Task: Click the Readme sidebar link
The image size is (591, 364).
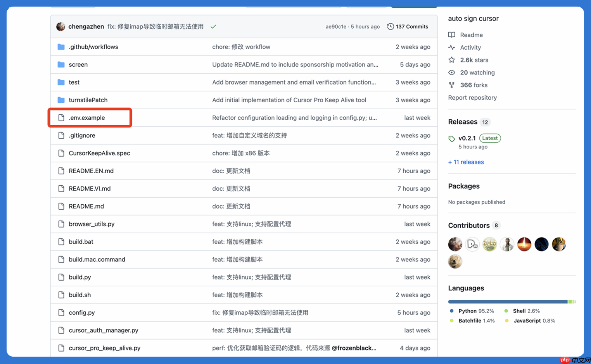Action: point(472,35)
